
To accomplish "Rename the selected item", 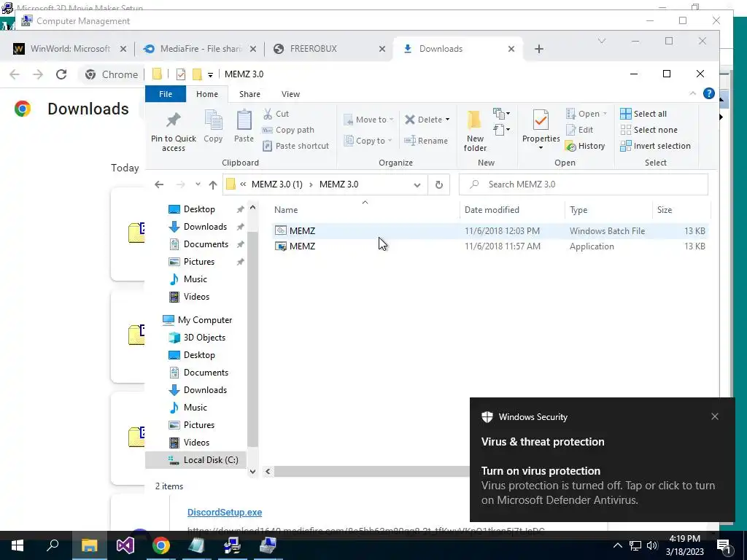I will (426, 141).
